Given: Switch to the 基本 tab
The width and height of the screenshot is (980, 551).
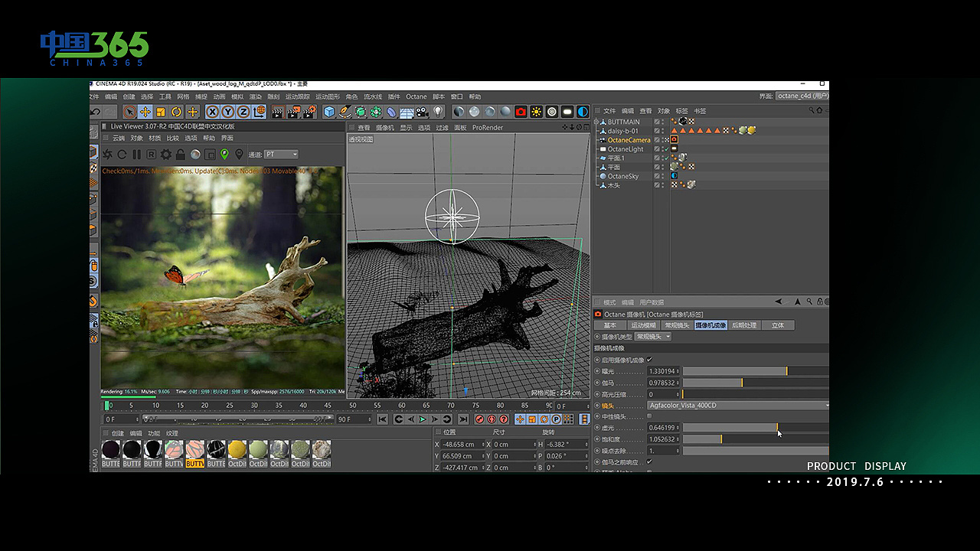Looking at the screenshot, I should point(610,325).
